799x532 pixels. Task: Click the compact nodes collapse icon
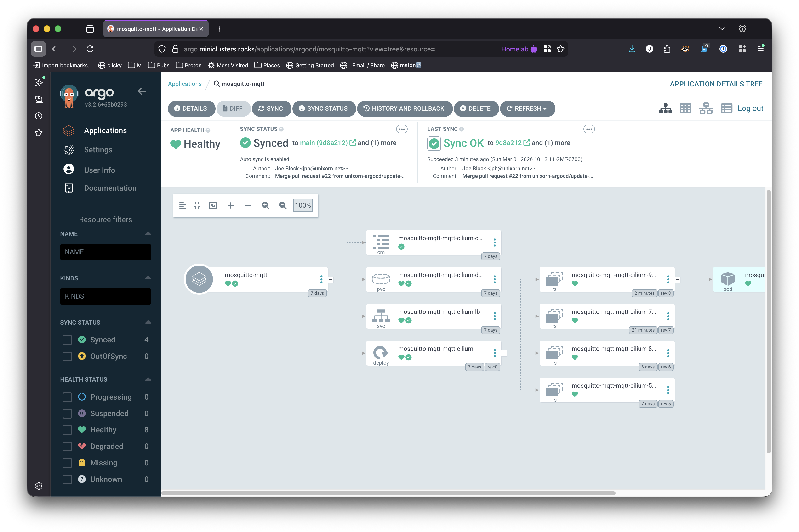pos(197,205)
